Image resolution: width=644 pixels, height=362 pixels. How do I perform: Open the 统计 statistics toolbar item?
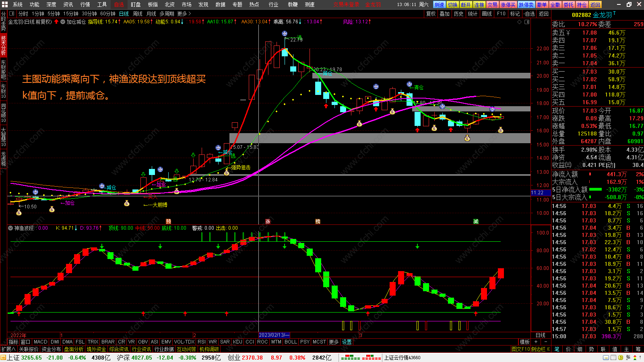pyautogui.click(x=473, y=14)
